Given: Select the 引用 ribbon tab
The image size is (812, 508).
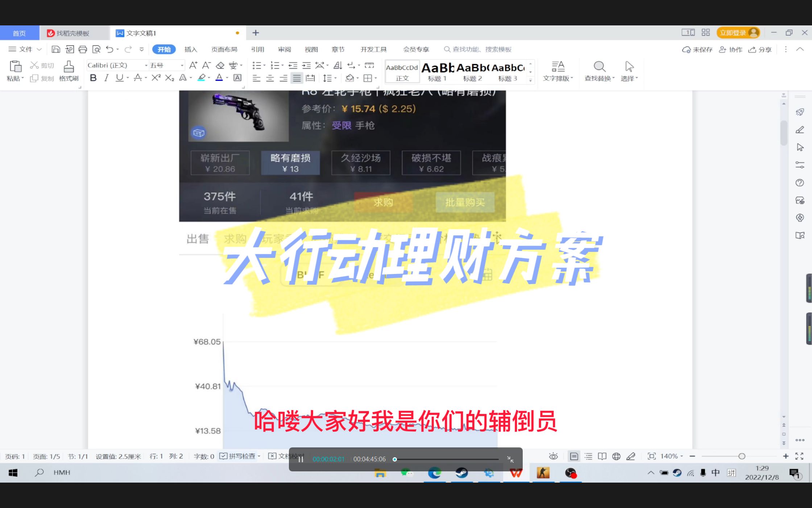Looking at the screenshot, I should pos(257,49).
